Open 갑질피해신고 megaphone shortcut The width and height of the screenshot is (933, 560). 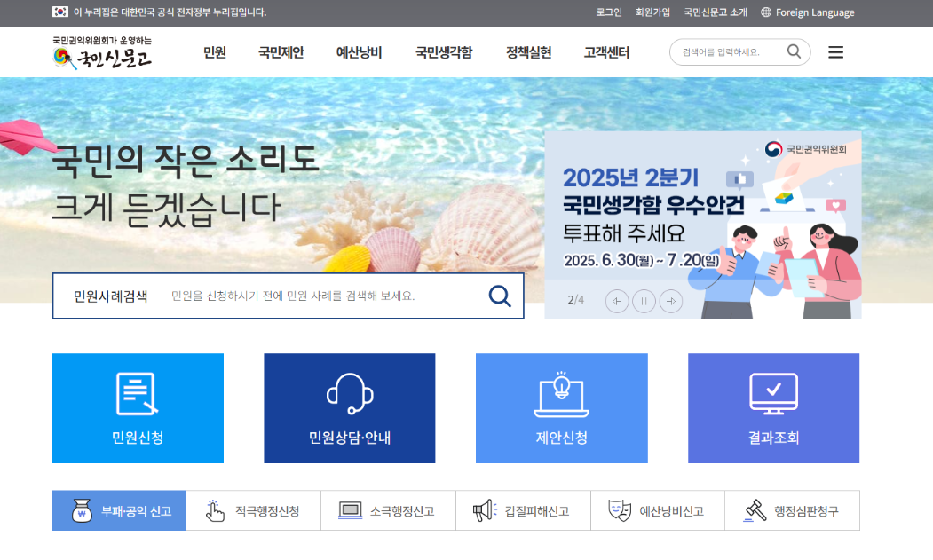pos(523,511)
